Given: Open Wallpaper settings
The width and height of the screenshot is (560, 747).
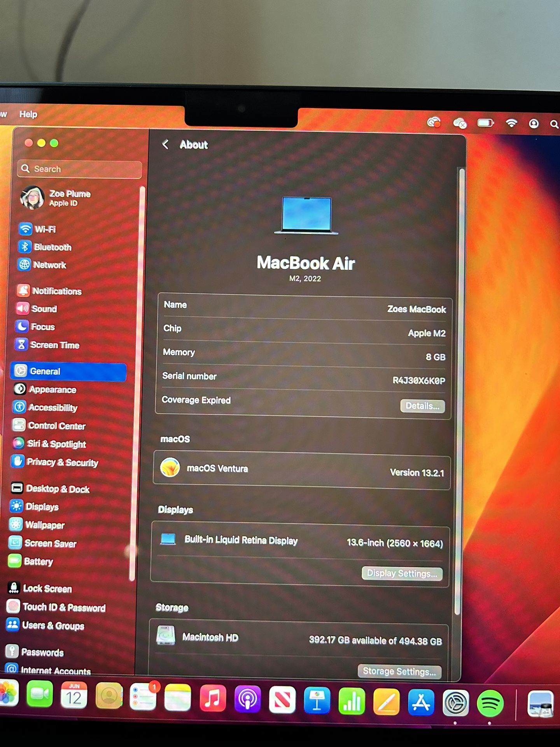Looking at the screenshot, I should tap(37, 524).
